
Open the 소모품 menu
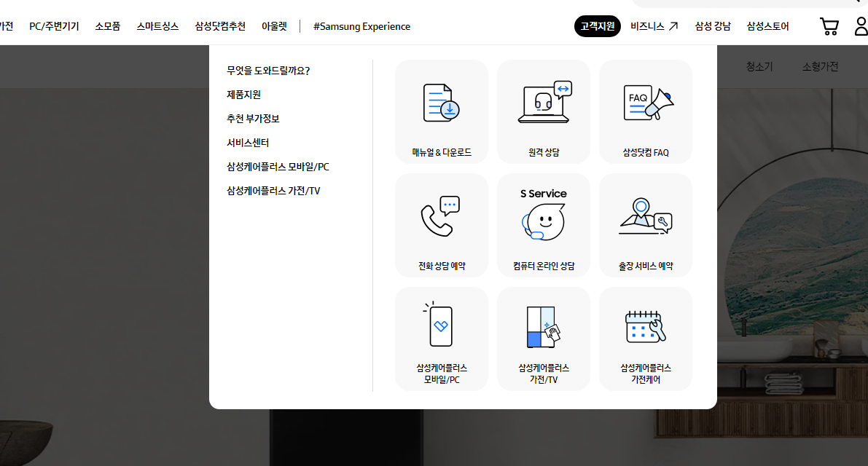pos(107,26)
